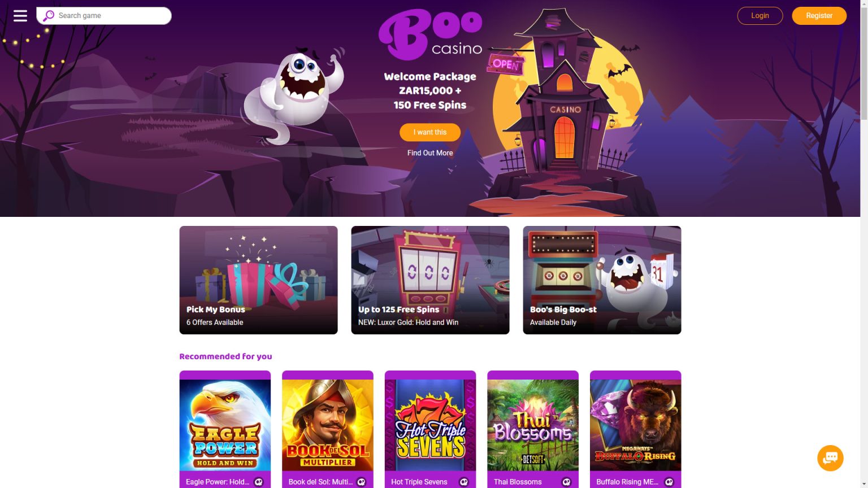Click ghost icon beside Thai Blossoms
Viewport: 868px width, 488px height.
coord(567,482)
